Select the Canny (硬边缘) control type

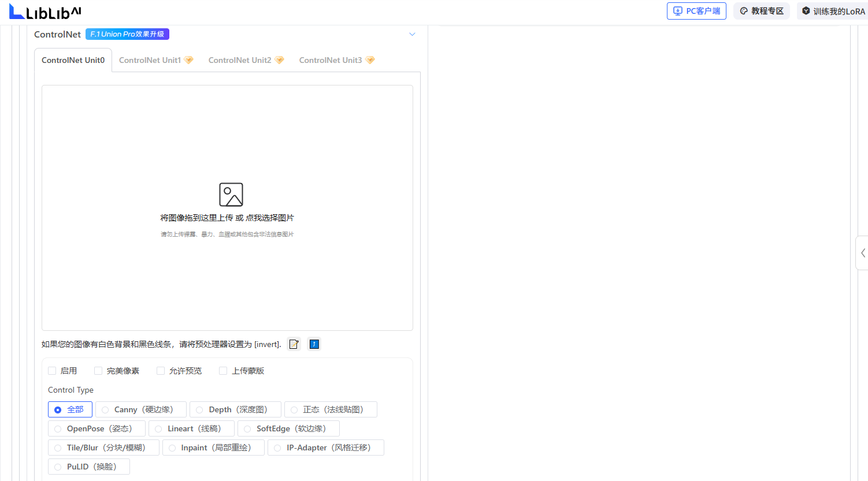(105, 409)
